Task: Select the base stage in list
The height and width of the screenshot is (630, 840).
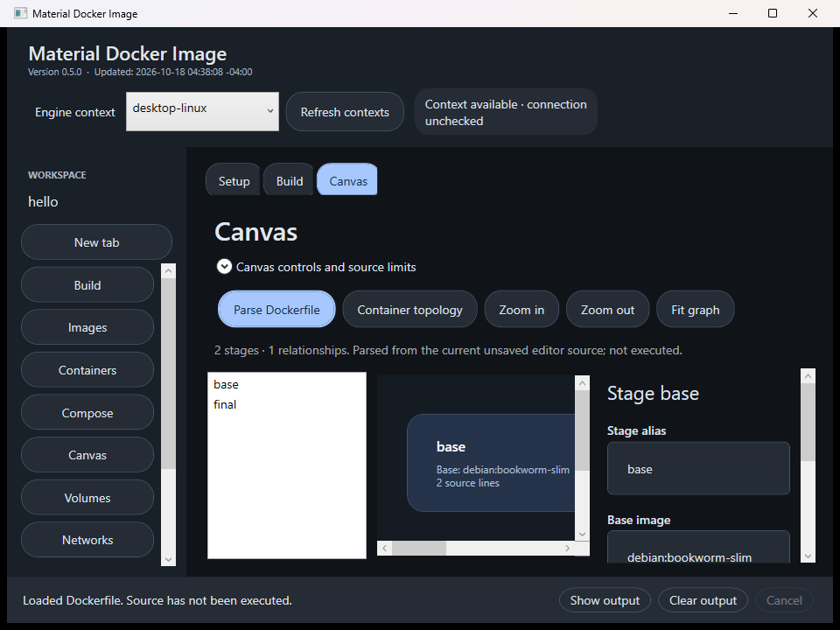Action: pyautogui.click(x=287, y=384)
